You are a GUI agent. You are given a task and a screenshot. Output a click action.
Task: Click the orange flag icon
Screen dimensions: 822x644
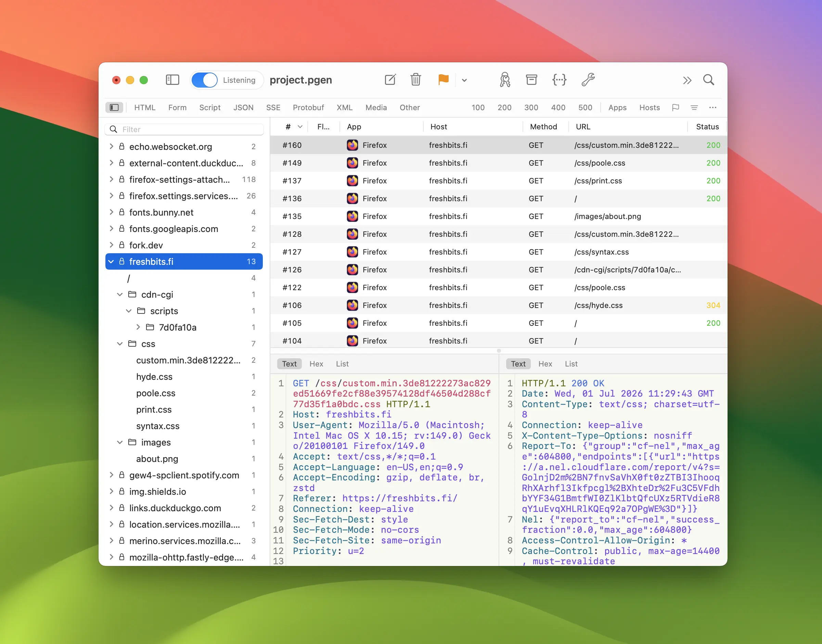444,79
